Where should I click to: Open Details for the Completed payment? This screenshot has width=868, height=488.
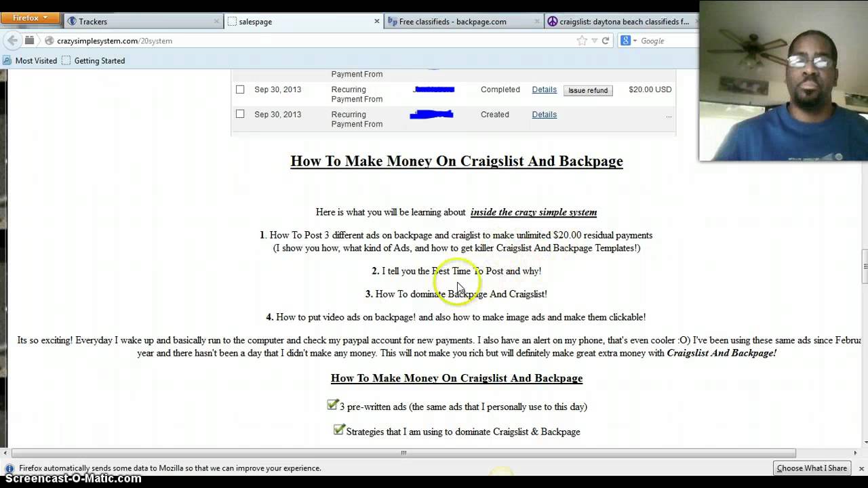click(544, 89)
